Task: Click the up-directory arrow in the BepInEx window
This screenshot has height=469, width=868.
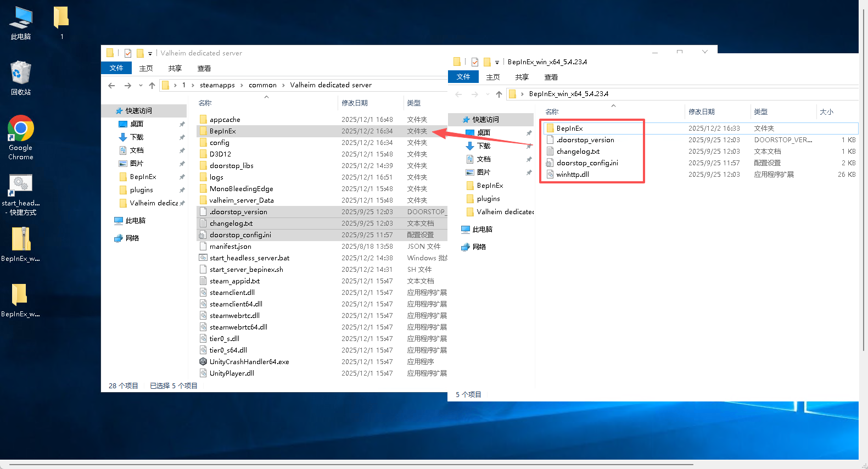Action: [499, 94]
